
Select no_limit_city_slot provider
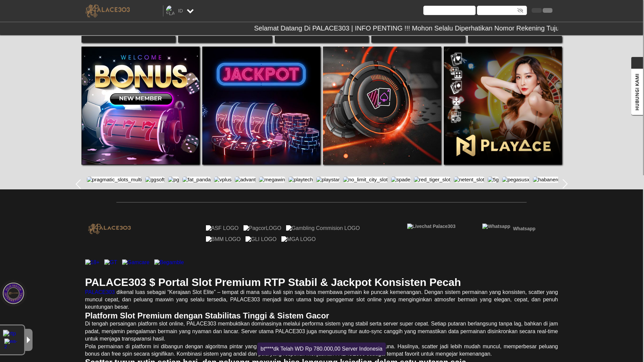click(x=365, y=180)
